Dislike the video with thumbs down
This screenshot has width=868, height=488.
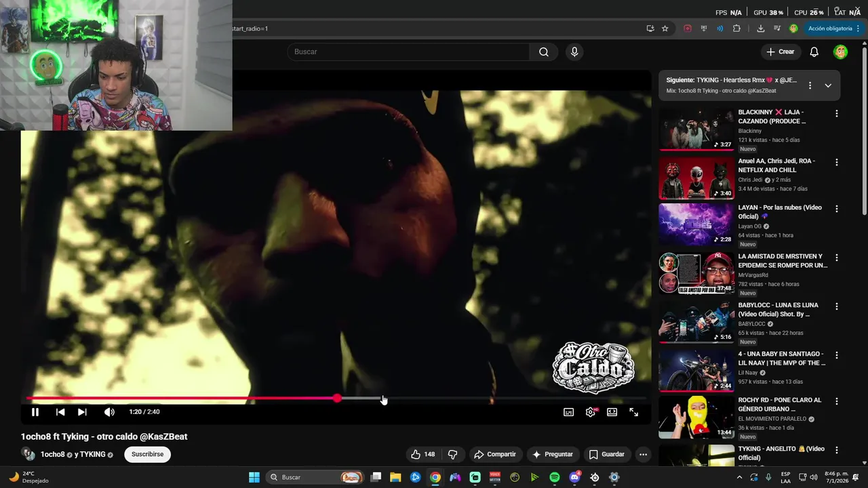(x=453, y=454)
